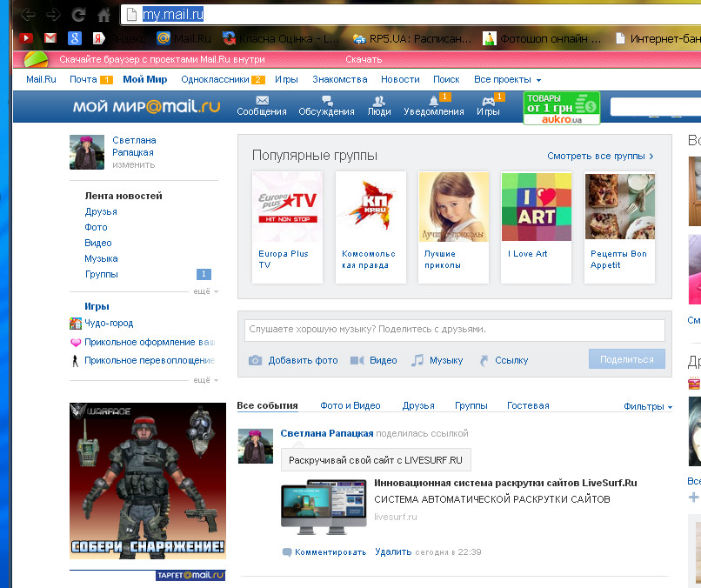Click Удалить on the shared post
The width and height of the screenshot is (701, 588).
[393, 551]
